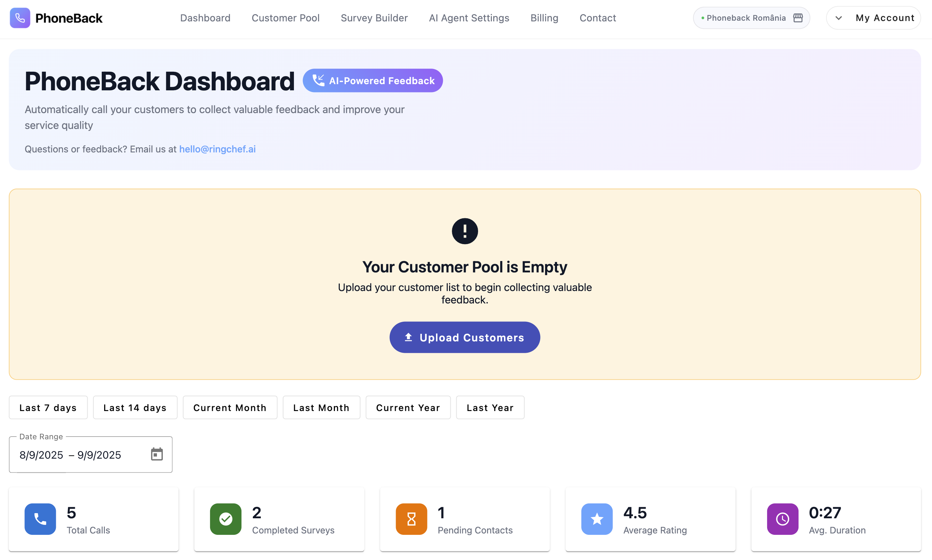Viewport: 932px width, 560px height.
Task: Click the Completed Surveys label
Action: (293, 530)
